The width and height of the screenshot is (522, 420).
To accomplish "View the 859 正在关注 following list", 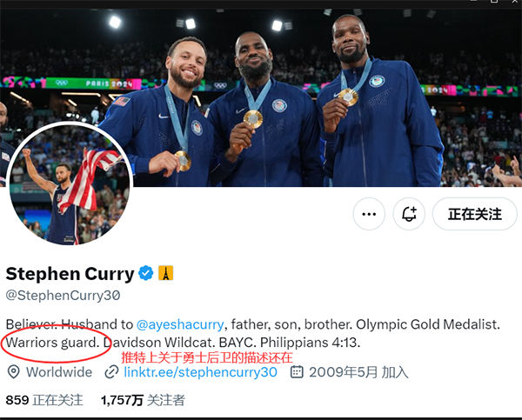I will pos(44,400).
